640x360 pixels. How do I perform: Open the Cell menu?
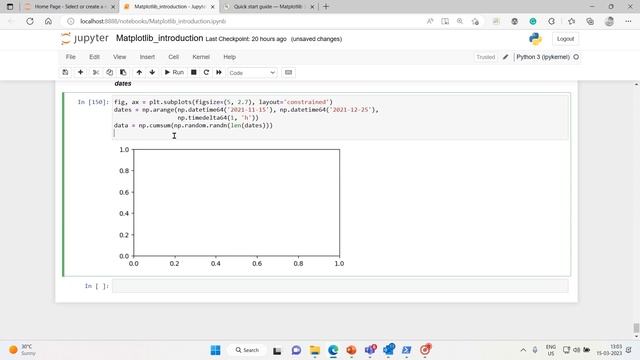click(x=173, y=57)
